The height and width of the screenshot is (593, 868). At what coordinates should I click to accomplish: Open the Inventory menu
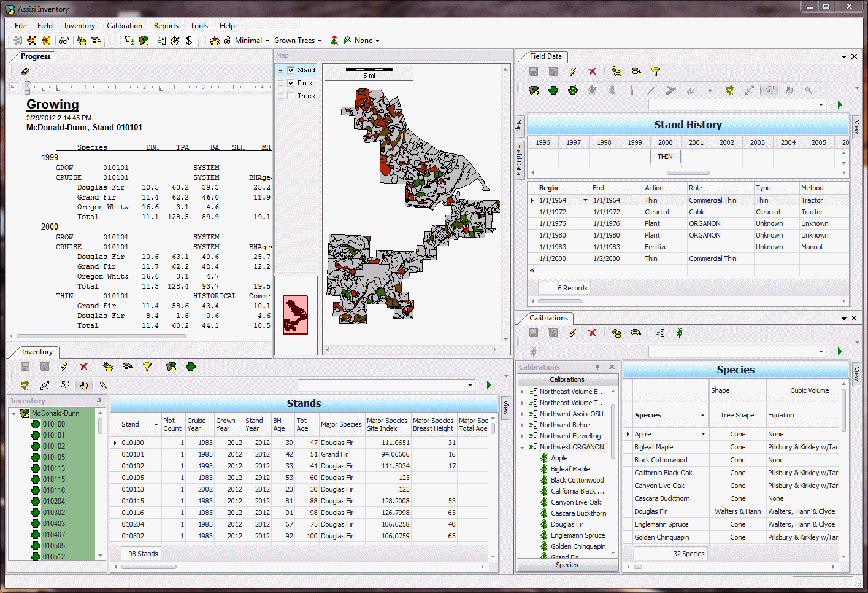[x=79, y=26]
